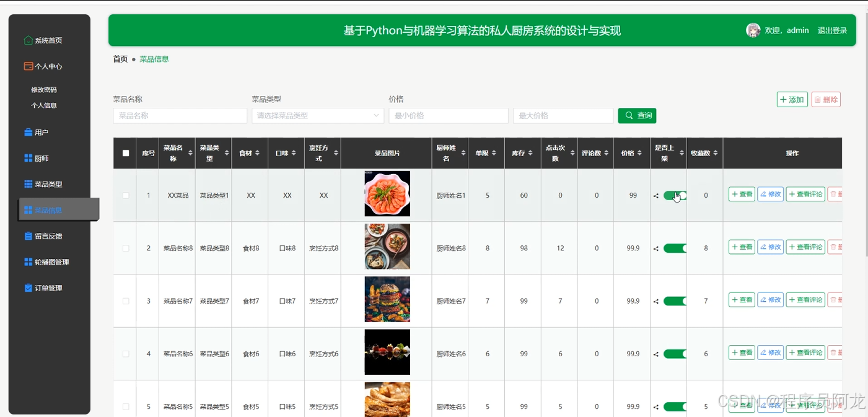The image size is (868, 417).
Task: Focus the 菜品名称 search field
Action: [180, 116]
